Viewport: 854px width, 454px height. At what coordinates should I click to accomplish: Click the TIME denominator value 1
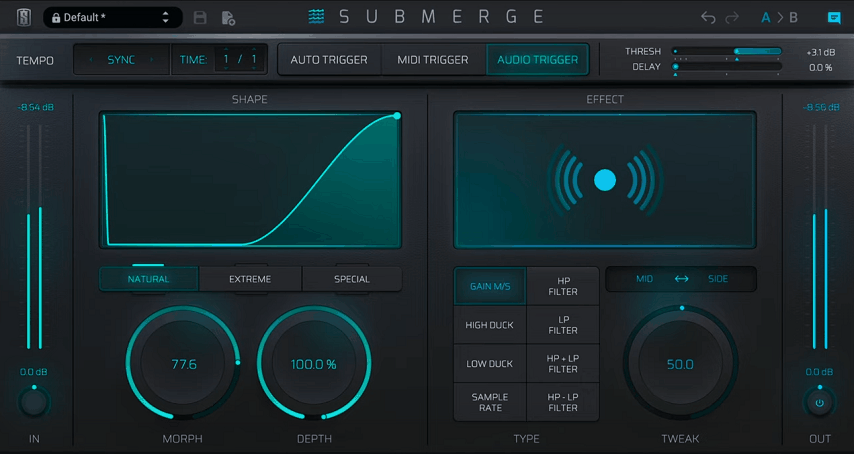point(254,59)
